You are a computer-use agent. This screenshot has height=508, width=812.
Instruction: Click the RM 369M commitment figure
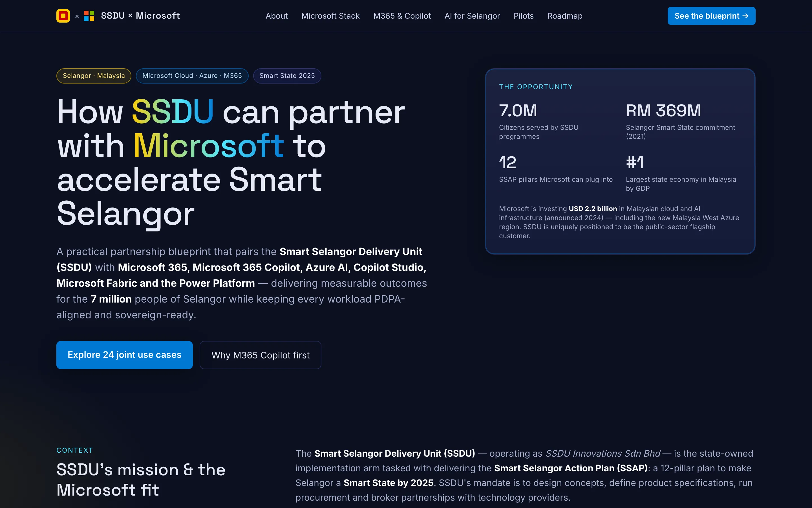point(663,111)
